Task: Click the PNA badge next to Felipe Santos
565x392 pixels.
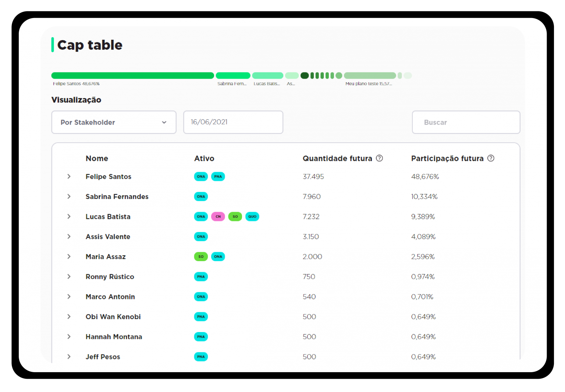Action: pos(218,177)
